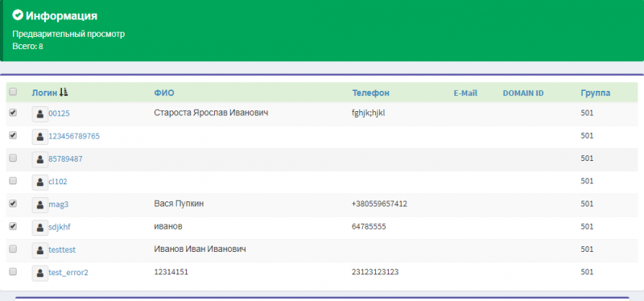Image resolution: width=644 pixels, height=301 pixels.
Task: Open user icon beside 123456789765
Action: (x=39, y=137)
